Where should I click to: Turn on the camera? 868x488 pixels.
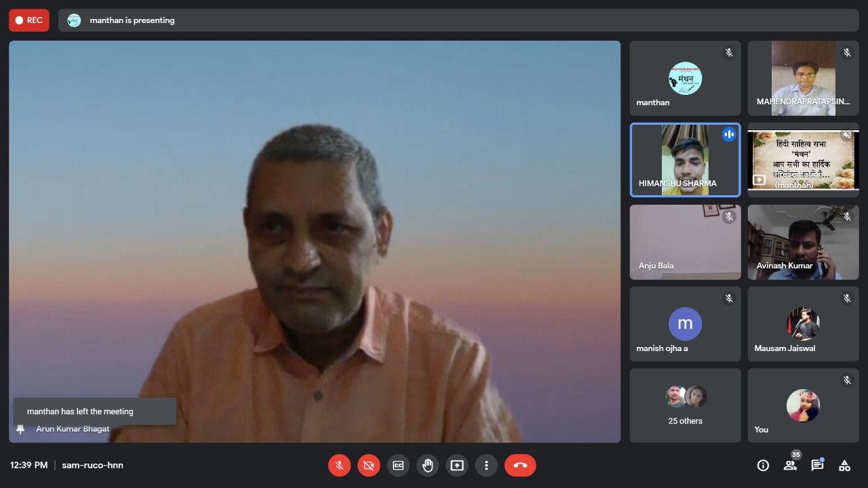click(368, 466)
